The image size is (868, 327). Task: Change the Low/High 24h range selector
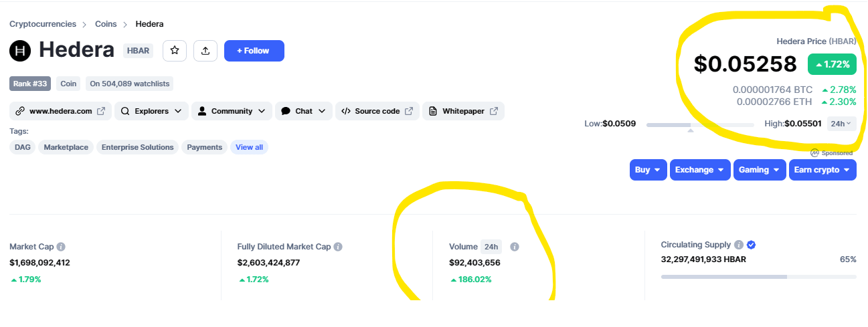841,124
